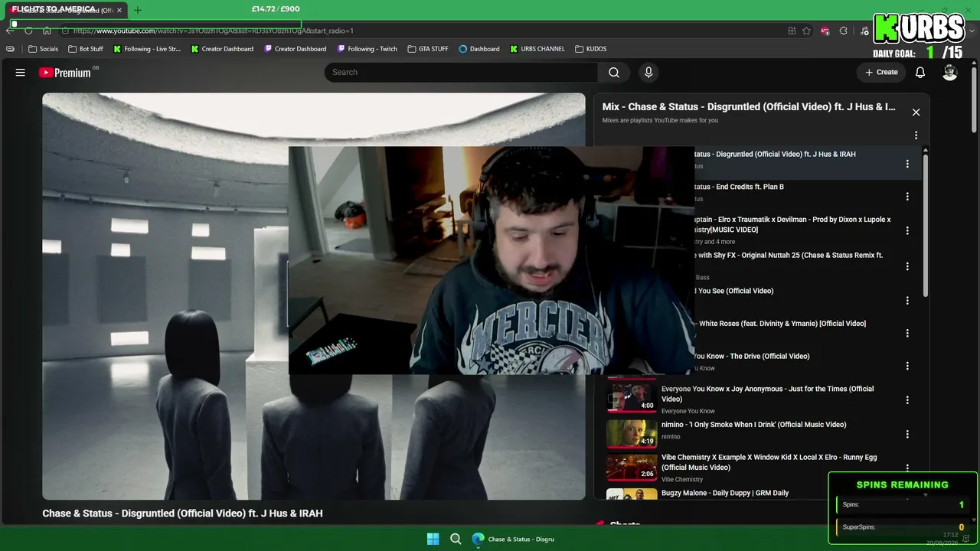Focus the YouTube search box
Image resolution: width=980 pixels, height=551 pixels.
click(x=461, y=72)
